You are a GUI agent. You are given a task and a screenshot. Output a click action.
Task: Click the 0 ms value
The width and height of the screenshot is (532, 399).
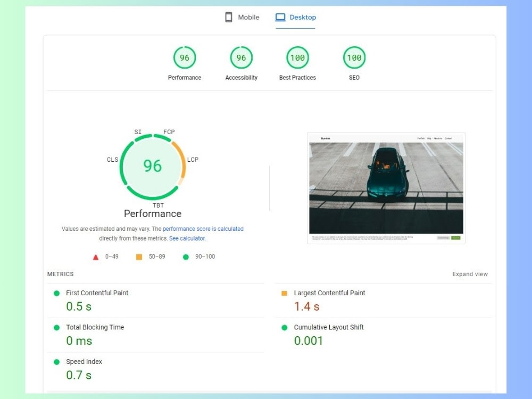[79, 341]
